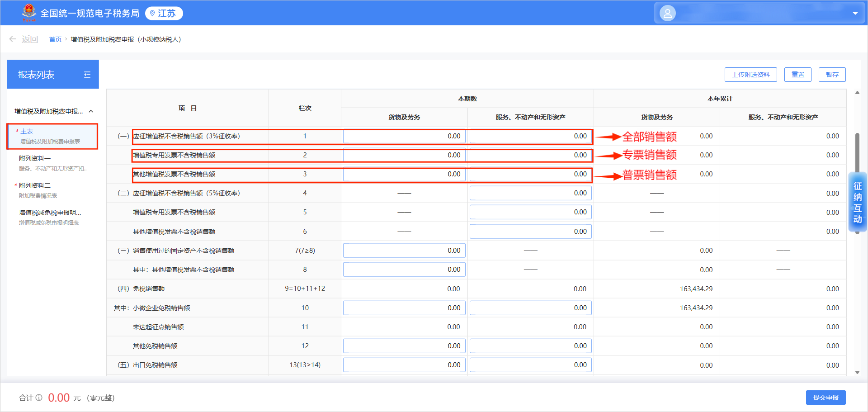Click the 重置 button
Image resolution: width=868 pixels, height=412 pixels.
coord(797,75)
